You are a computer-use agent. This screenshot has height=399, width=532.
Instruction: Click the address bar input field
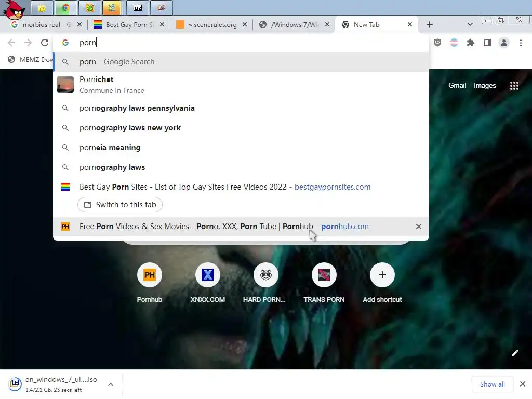coord(241,43)
